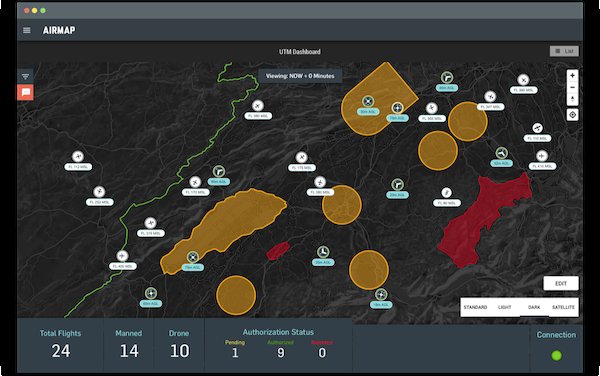Select the aircraft icon above FL 175 MSL
The width and height of the screenshot is (600, 376).
tap(302, 157)
